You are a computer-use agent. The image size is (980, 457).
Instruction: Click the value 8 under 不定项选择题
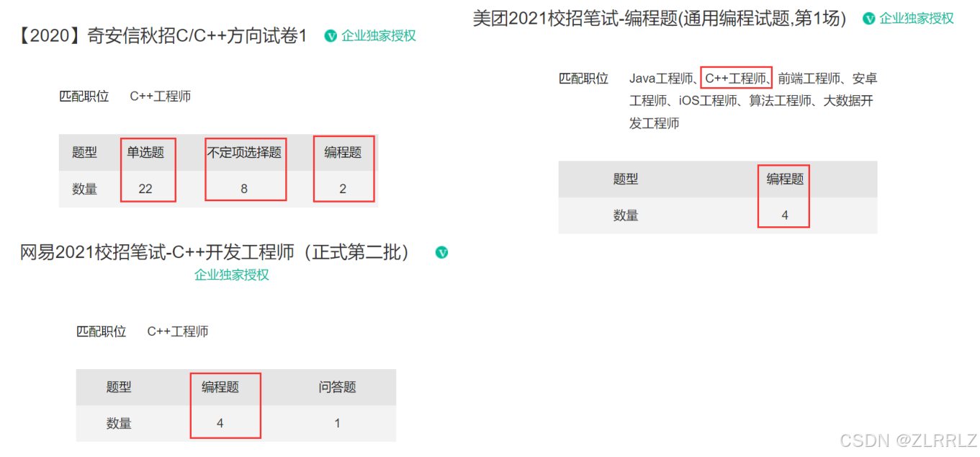(x=244, y=189)
